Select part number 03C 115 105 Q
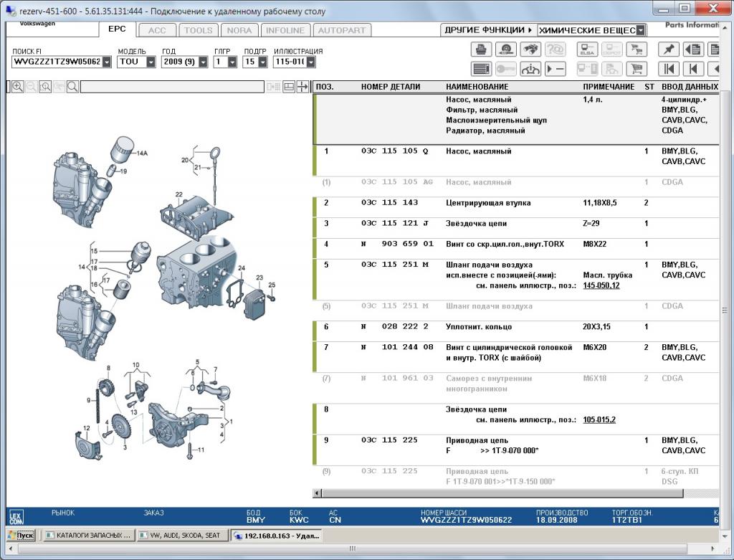 [x=395, y=151]
